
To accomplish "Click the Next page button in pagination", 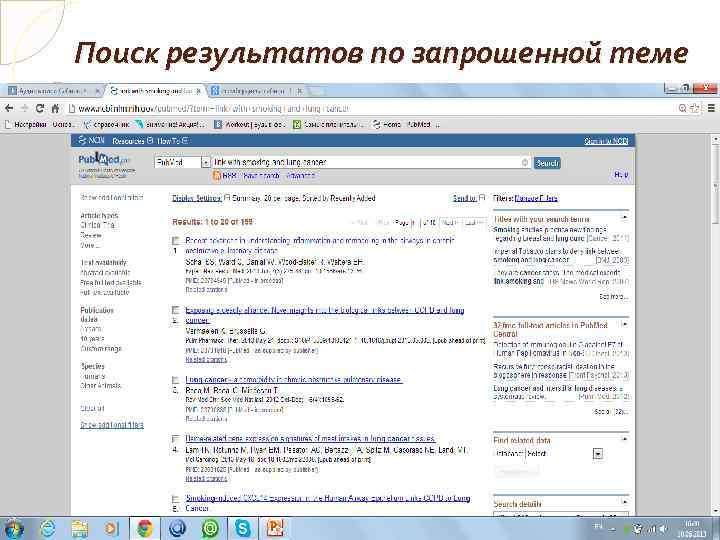I will click(x=449, y=223).
